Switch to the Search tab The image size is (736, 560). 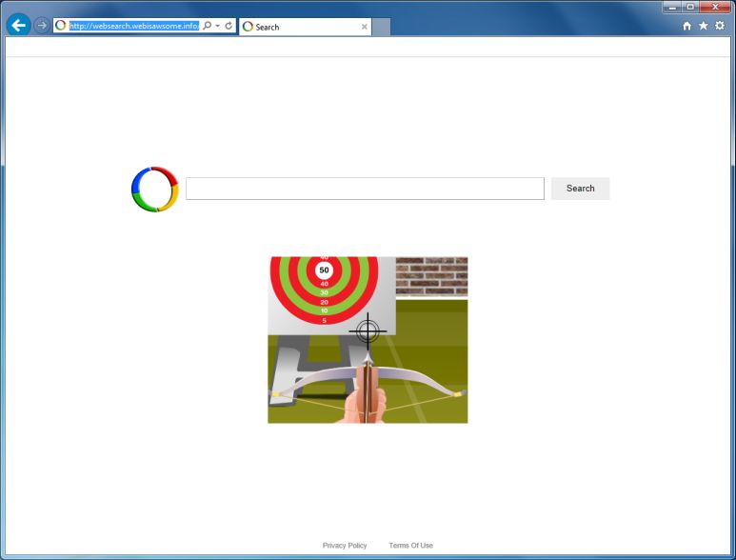305,27
